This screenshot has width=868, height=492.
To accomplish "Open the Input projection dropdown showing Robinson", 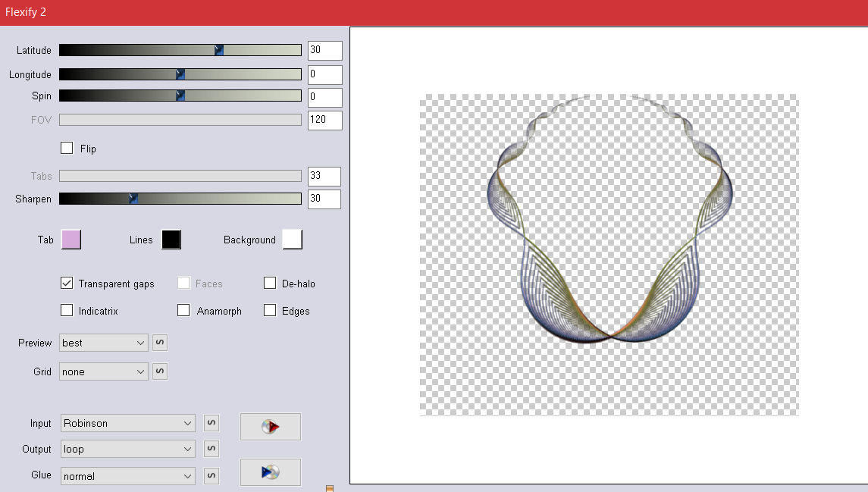I will pos(127,423).
